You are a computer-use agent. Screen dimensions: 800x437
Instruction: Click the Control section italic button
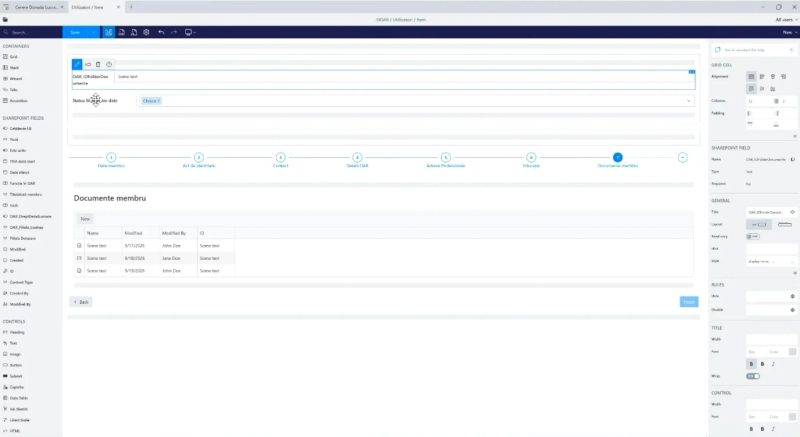pos(773,429)
